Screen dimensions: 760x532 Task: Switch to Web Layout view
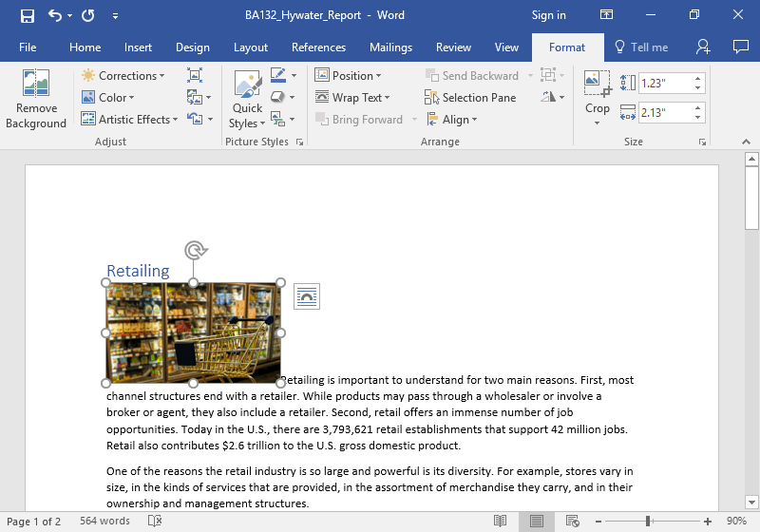(573, 522)
